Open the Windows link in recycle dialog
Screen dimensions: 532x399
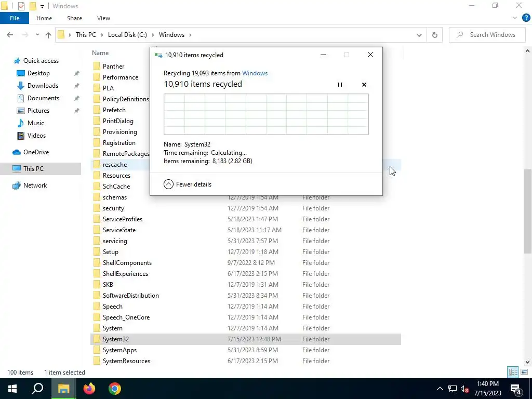[255, 73]
